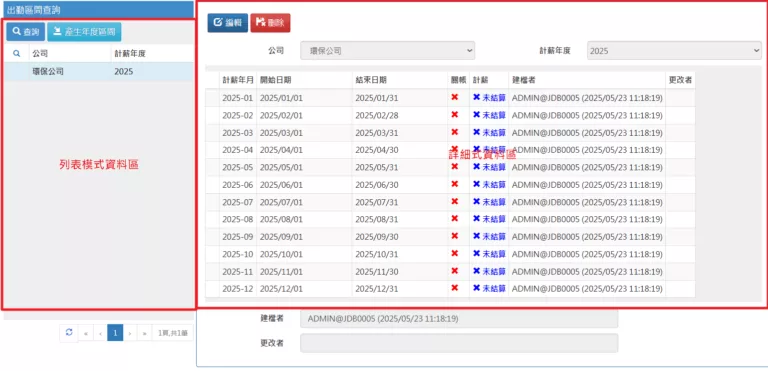Viewport: 768px width, 371px height.
Task: Click the 查詢 search button
Action: (25, 32)
